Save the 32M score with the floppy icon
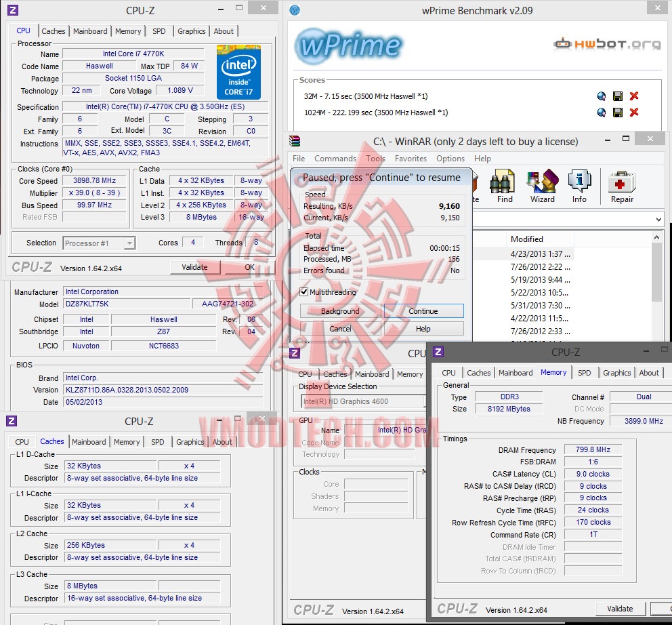Image resolution: width=672 pixels, height=625 pixels. click(x=618, y=96)
